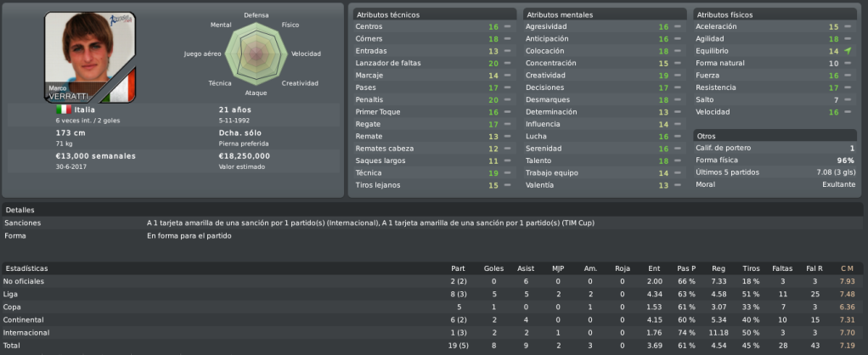Click the Sanciones details row
The height and width of the screenshot is (355, 868).
tap(431, 223)
